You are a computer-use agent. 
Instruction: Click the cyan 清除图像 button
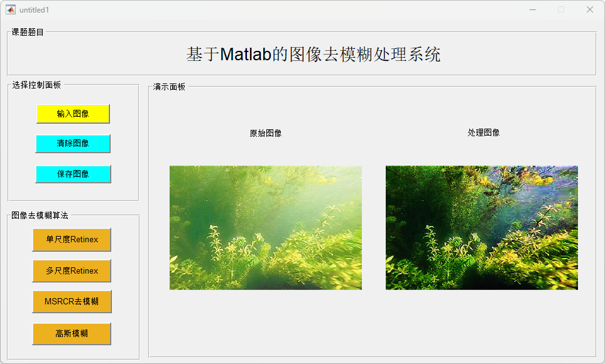tap(73, 144)
